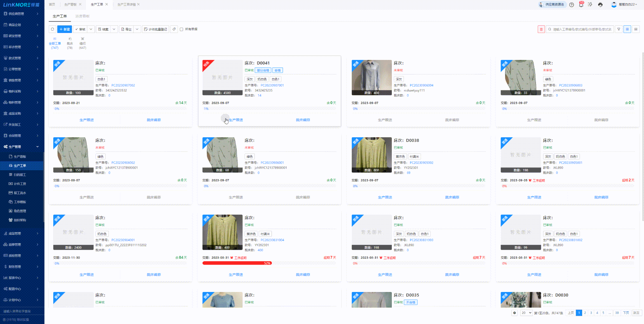Click the help question mark icon
This screenshot has height=324, width=644.
coord(571,5)
